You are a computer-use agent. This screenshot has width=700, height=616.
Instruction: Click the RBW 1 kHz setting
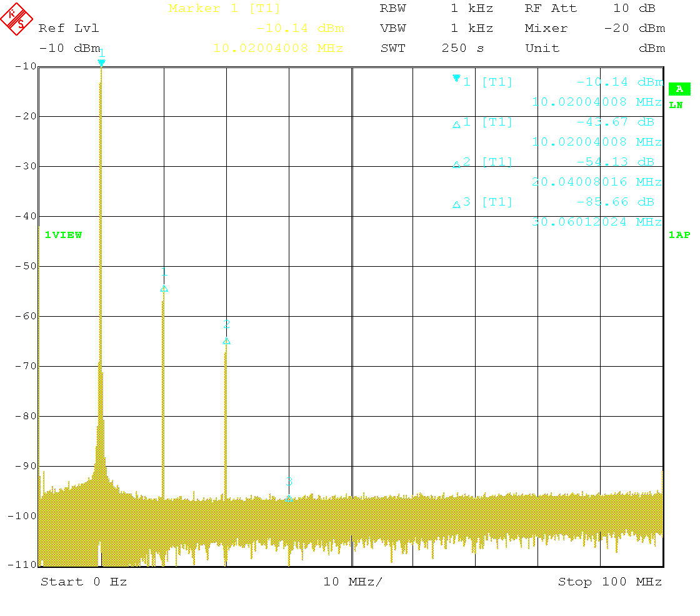(x=436, y=9)
